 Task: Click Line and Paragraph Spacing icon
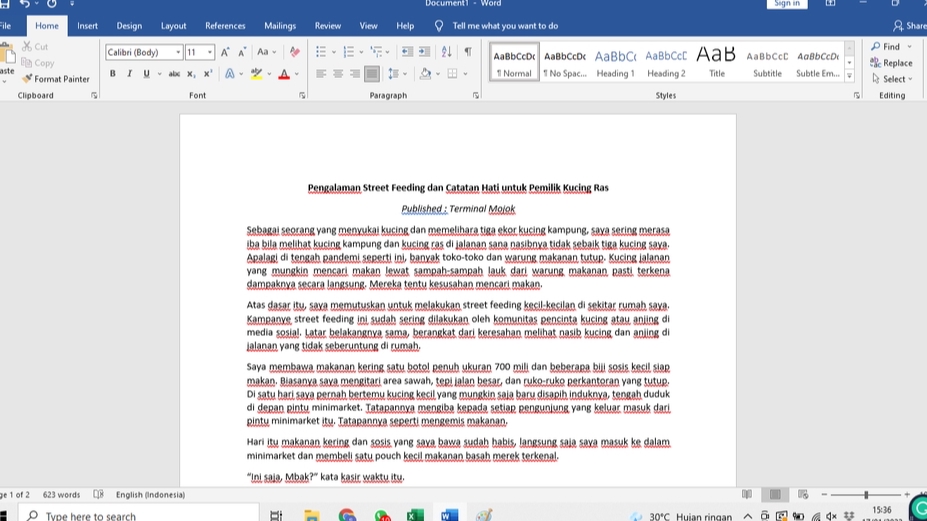click(393, 74)
